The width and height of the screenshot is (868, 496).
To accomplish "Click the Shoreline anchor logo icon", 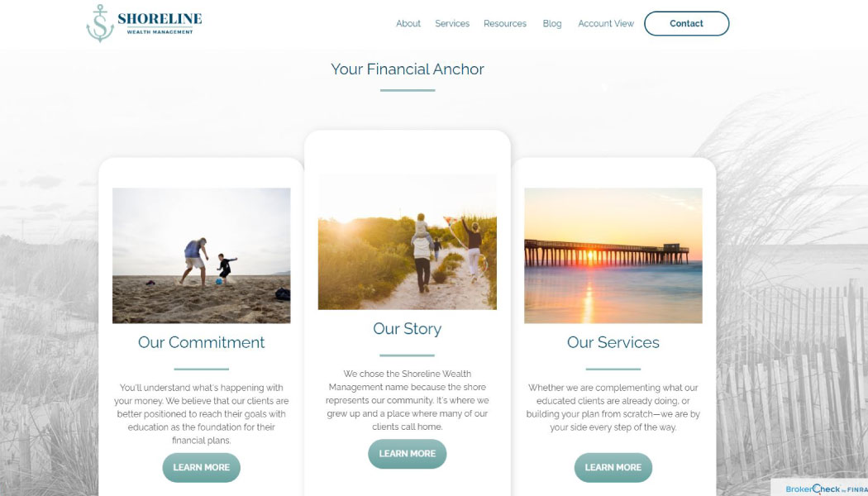I will pyautogui.click(x=100, y=23).
